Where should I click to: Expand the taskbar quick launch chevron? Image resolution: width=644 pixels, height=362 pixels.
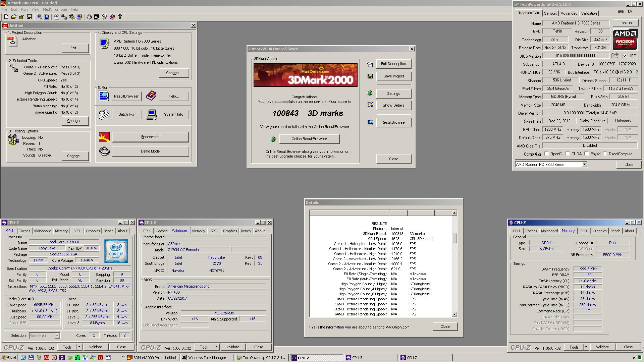[x=123, y=357]
